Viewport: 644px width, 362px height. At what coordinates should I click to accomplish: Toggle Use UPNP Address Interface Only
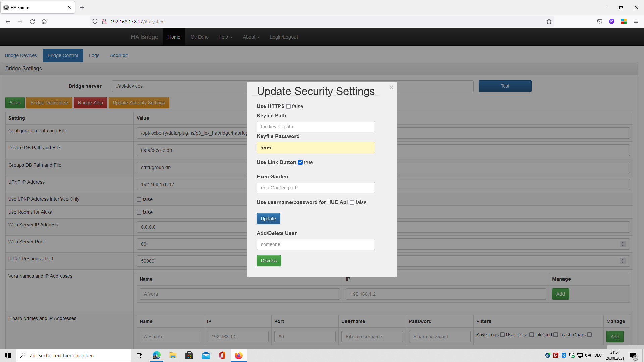139,199
